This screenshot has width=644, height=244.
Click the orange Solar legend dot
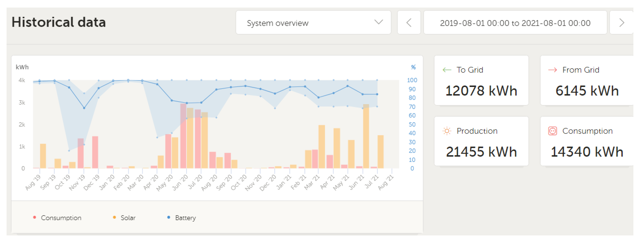[114, 217]
